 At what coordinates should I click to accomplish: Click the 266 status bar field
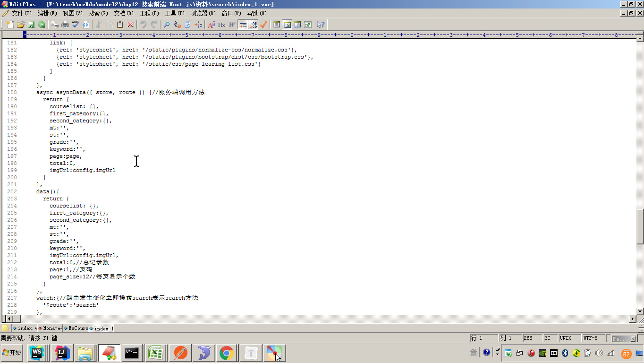[x=532, y=338]
